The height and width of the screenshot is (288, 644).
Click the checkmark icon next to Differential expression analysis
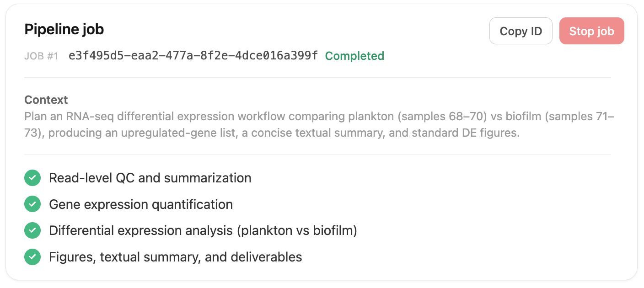[32, 230]
